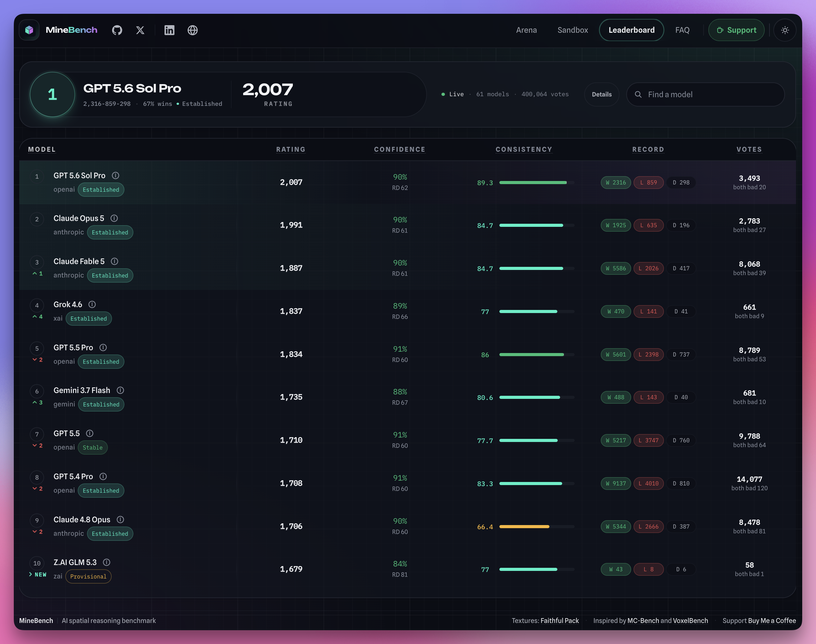The image size is (816, 644).
Task: Click the consistency bar for Grok 4.6
Action: [x=536, y=311]
